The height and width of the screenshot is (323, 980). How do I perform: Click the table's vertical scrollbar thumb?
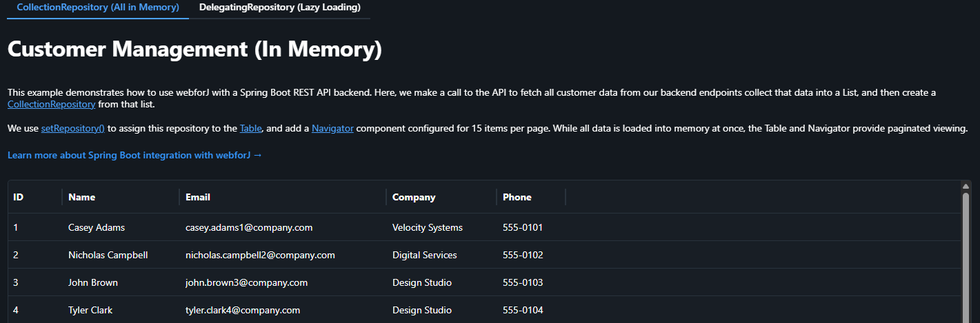(x=966, y=255)
